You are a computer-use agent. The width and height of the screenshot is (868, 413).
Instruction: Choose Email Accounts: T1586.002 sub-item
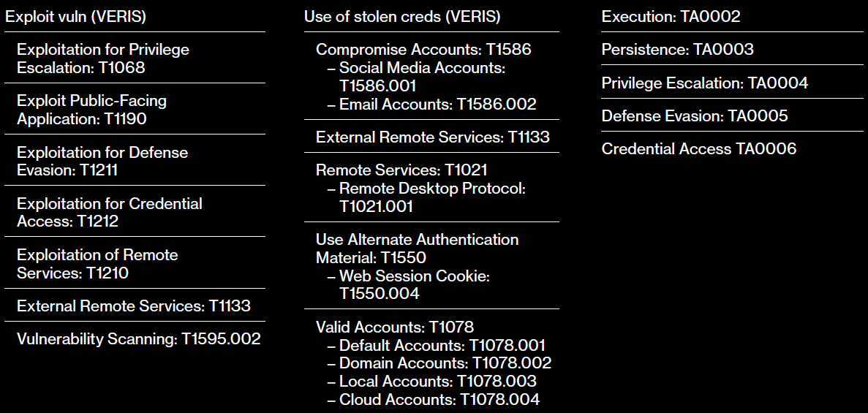[x=431, y=104]
